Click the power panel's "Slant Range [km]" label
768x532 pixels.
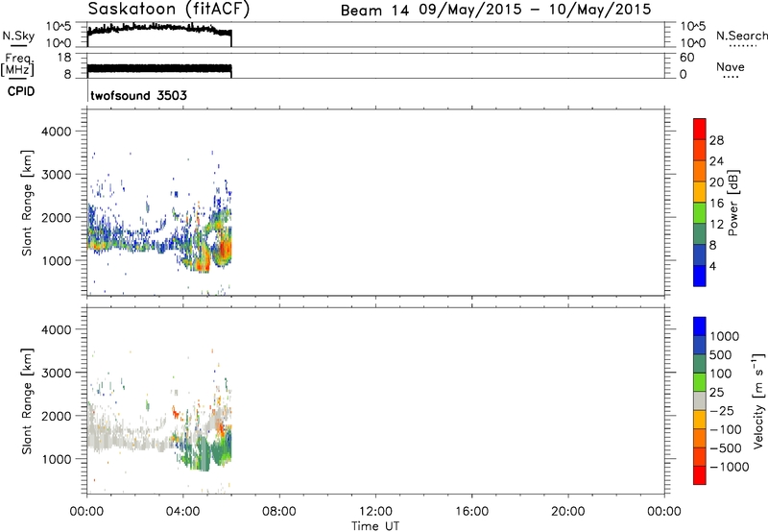pyautogui.click(x=27, y=203)
